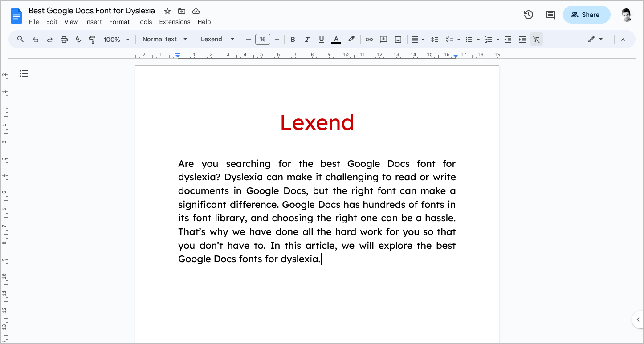Open the Normal text style dropdown
644x344 pixels.
165,39
